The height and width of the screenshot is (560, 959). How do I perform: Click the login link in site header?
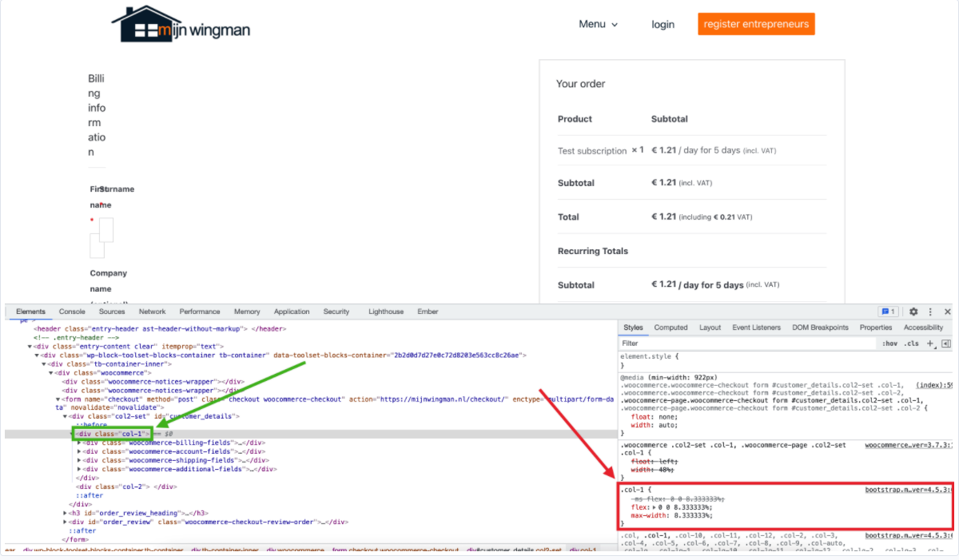[663, 24]
